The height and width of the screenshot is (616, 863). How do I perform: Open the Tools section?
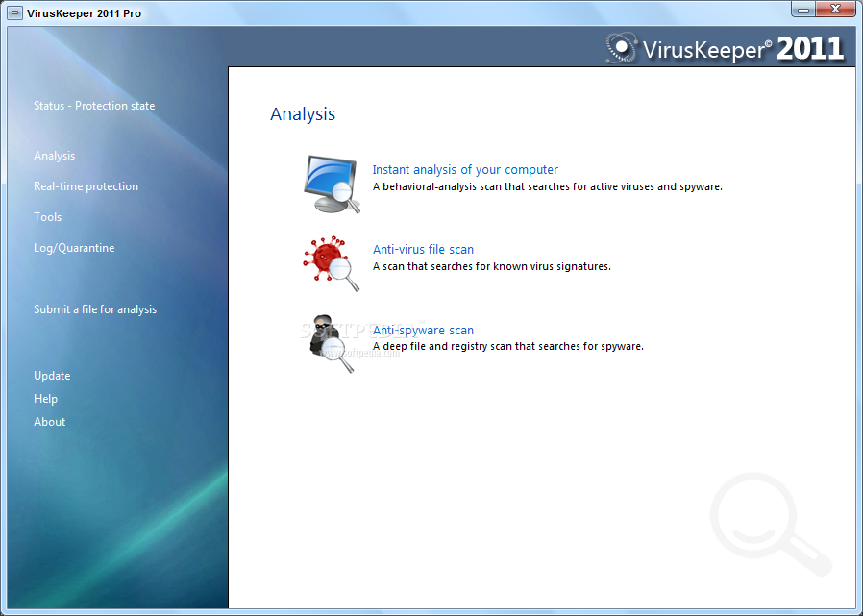click(x=48, y=217)
